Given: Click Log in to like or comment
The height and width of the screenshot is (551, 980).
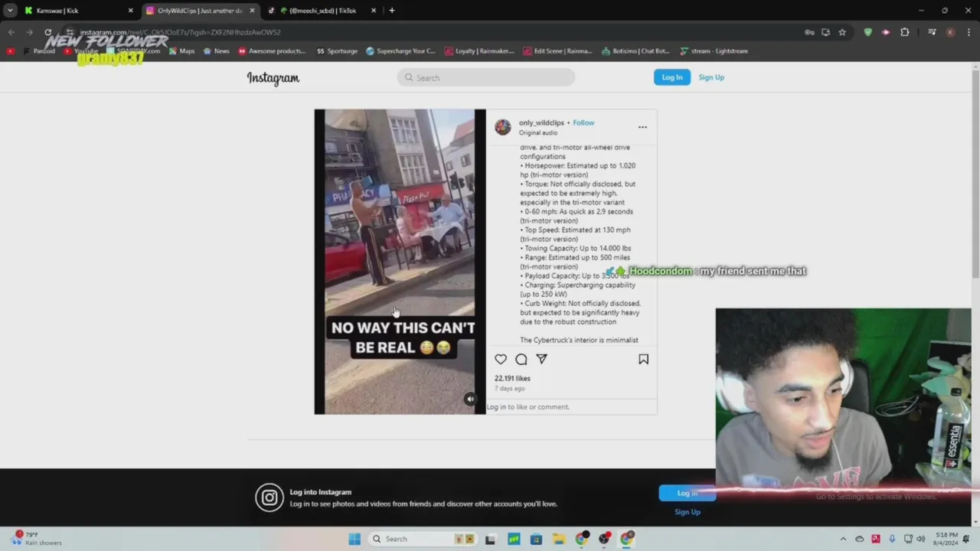Looking at the screenshot, I should (528, 407).
